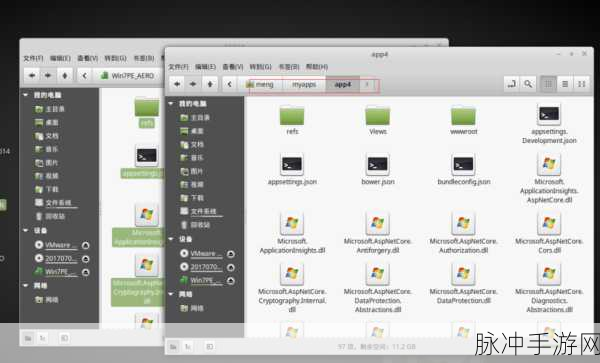Open 查看(V) menu in app4 window
This screenshot has height=363, width=600.
[x=233, y=67]
